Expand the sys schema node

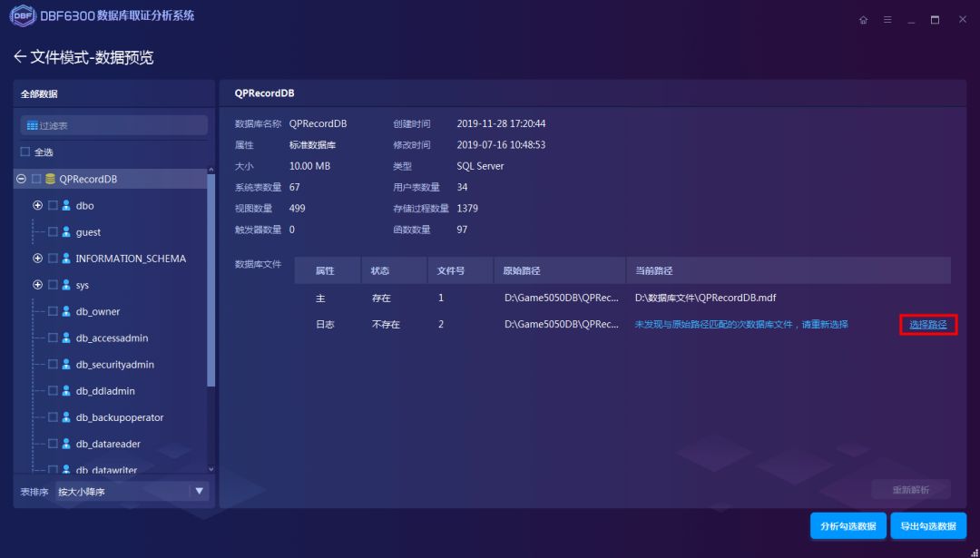37,285
